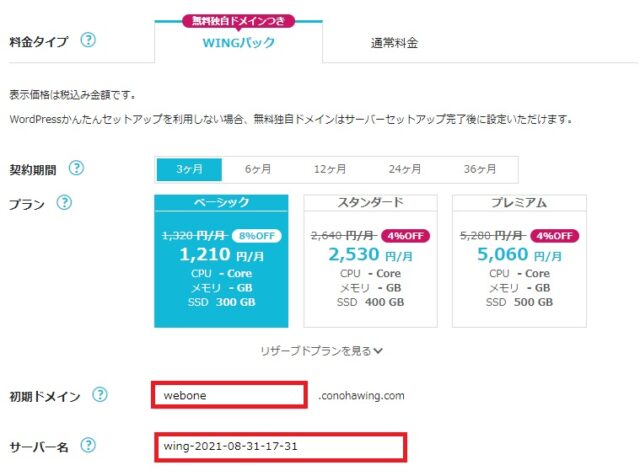Open help icon beside 料金タイプ
This screenshot has width=640, height=476.
click(x=88, y=40)
